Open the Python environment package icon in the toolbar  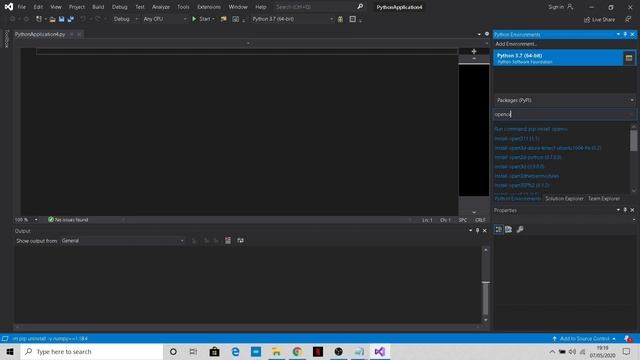pos(340,19)
